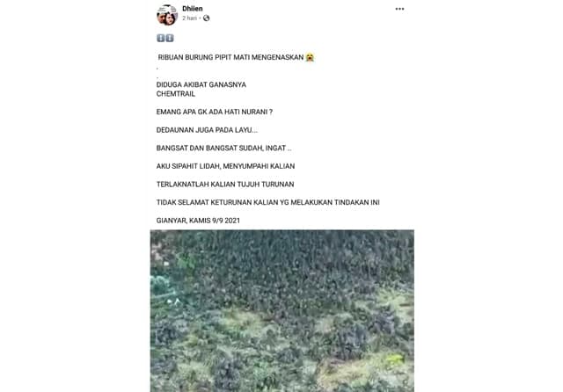563x392 pixels.
Task: Click the second down-arrow emoji
Action: point(170,38)
